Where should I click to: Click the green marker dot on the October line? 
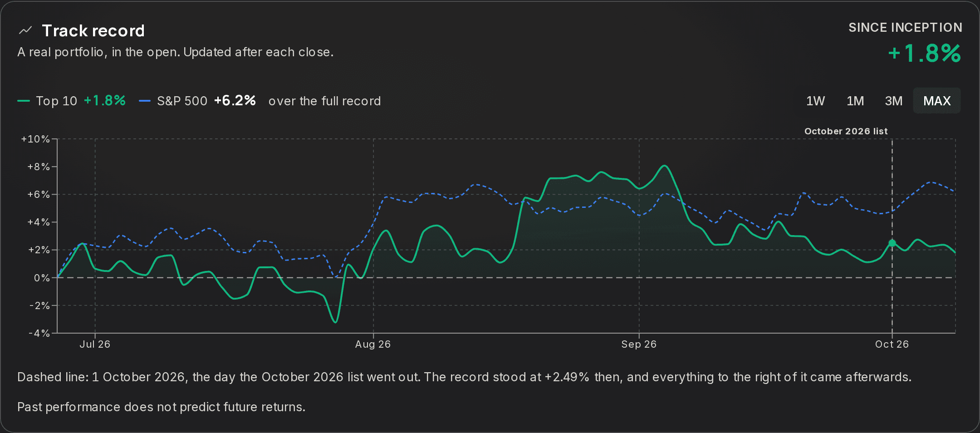coord(892,243)
